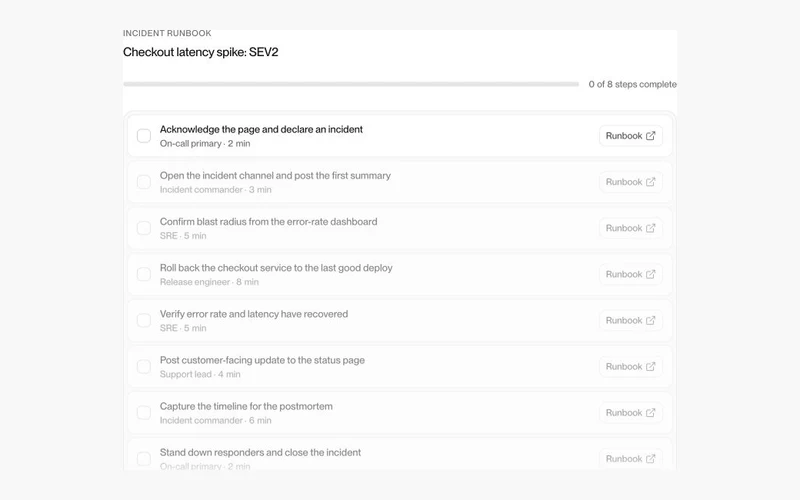The width and height of the screenshot is (800, 500).
Task: Open Runbook for incident channel summary step
Action: (x=631, y=182)
